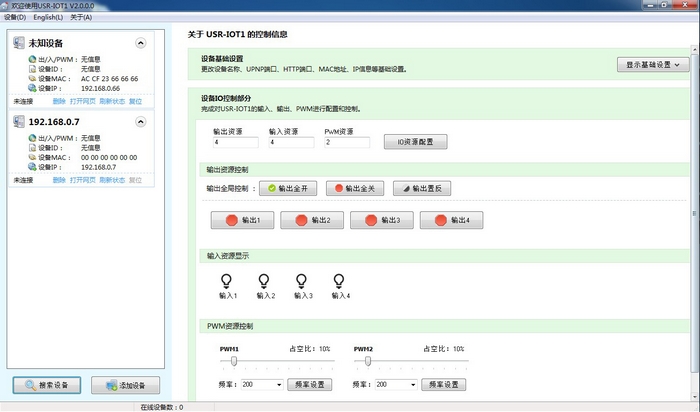
Task: Click the PWM资源 input field
Action: coord(347,142)
